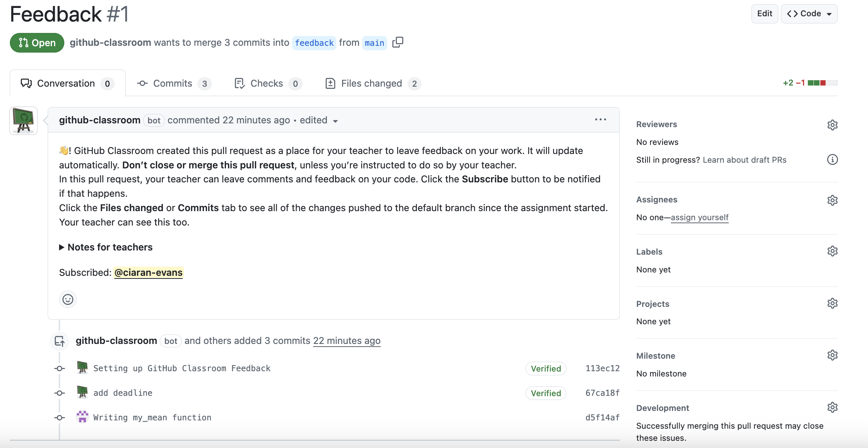Click the assign yourself link

pos(700,218)
